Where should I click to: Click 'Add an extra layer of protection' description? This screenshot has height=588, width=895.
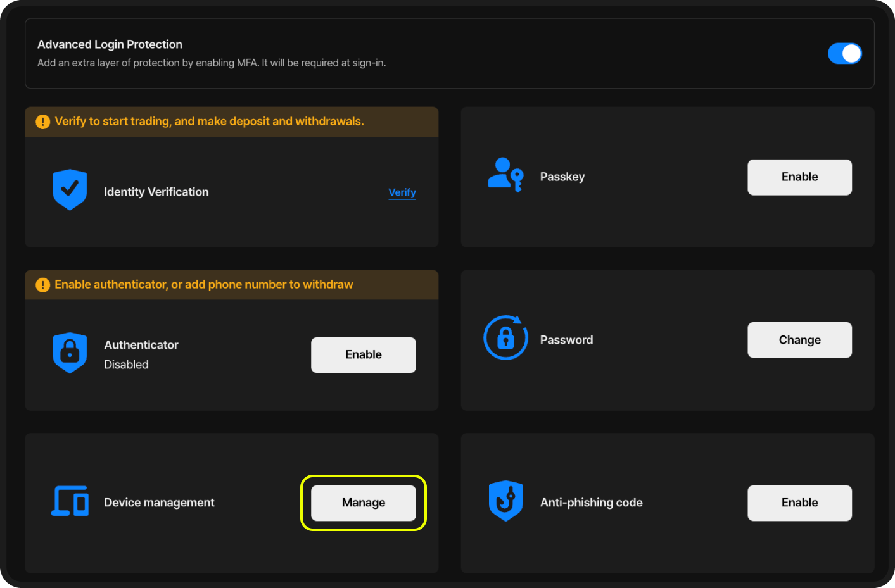pos(212,63)
